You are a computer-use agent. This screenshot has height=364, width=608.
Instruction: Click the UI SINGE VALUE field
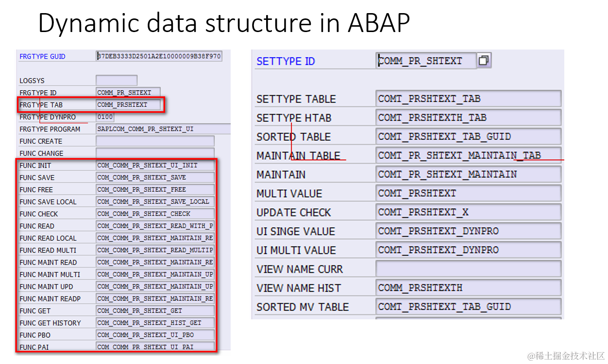pos(468,231)
